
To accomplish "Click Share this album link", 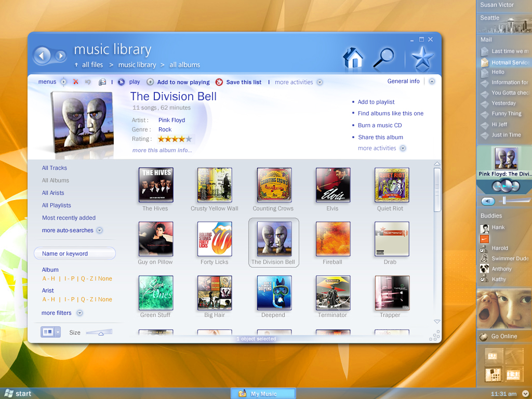I will [380, 137].
